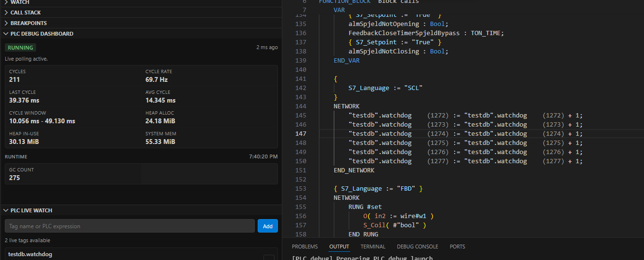This screenshot has height=260, width=644.
Task: Click the cycle rate value 69.7 Hz
Action: (157, 79)
